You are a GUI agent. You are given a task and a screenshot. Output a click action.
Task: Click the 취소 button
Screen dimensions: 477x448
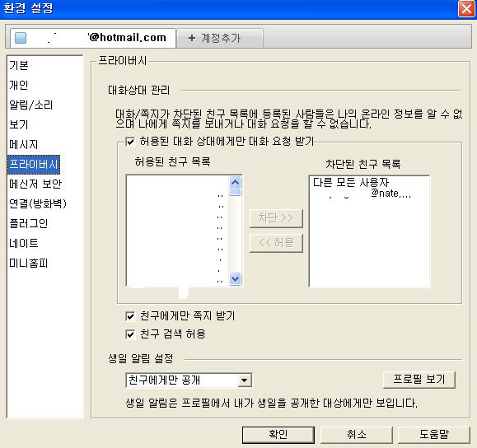point(356,435)
